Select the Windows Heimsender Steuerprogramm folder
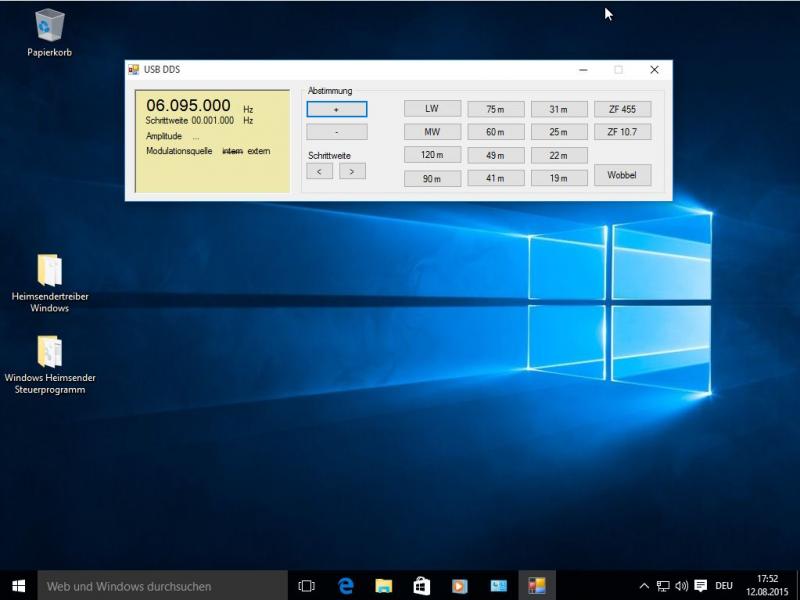The width and height of the screenshot is (800, 600). pos(49,352)
